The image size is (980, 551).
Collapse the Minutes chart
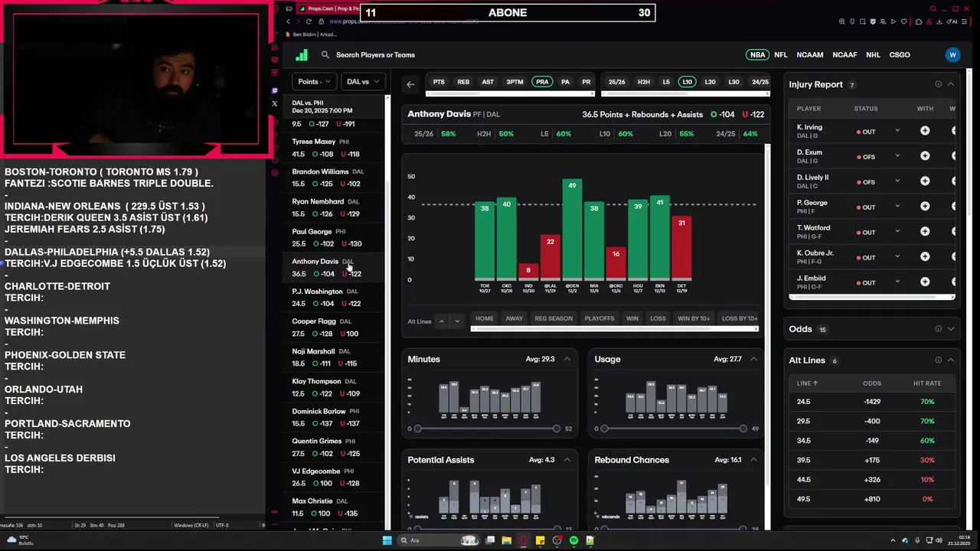[x=567, y=359]
